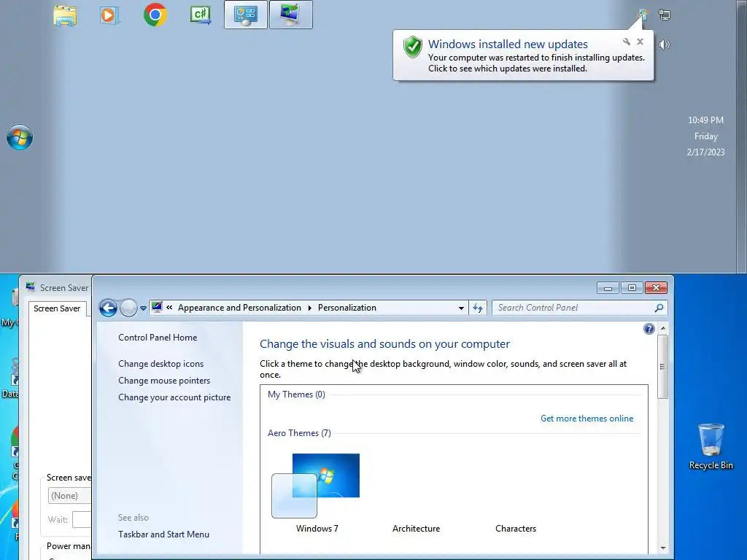The height and width of the screenshot is (560, 747).
Task: Switch to the Control Panel taskbar button
Action: click(246, 15)
